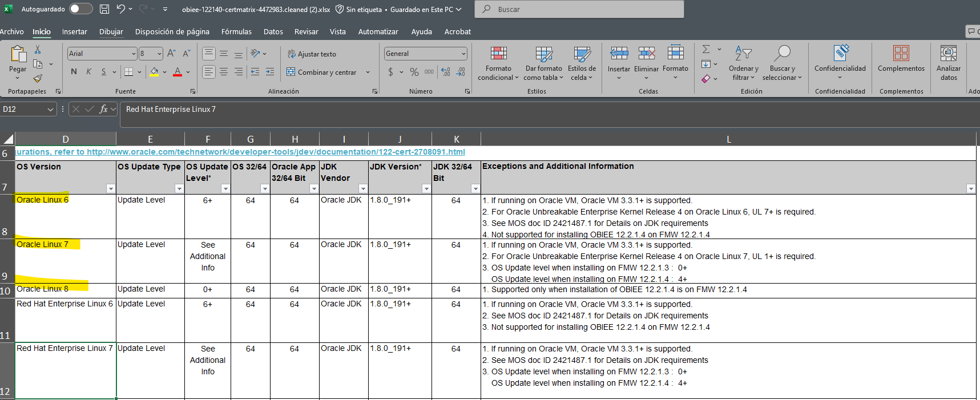980x400 pixels.
Task: Open Formato cells menu
Action: [675, 63]
